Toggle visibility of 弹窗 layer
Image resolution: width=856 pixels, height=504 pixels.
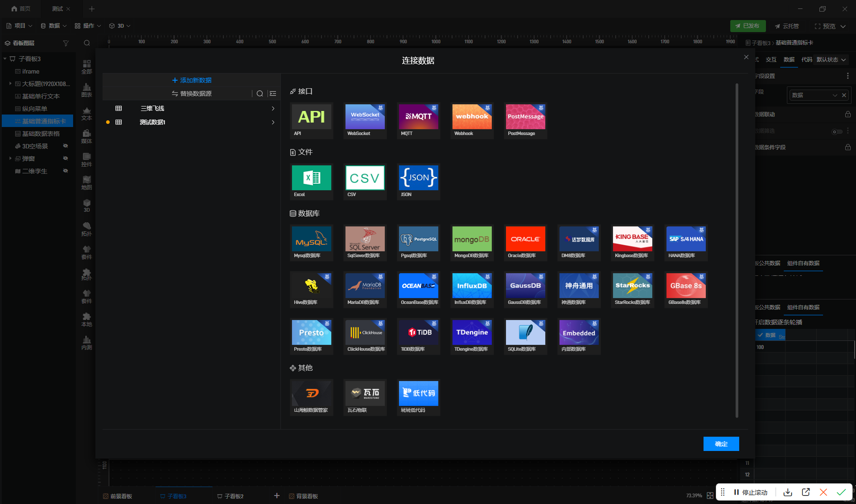pyautogui.click(x=66, y=159)
